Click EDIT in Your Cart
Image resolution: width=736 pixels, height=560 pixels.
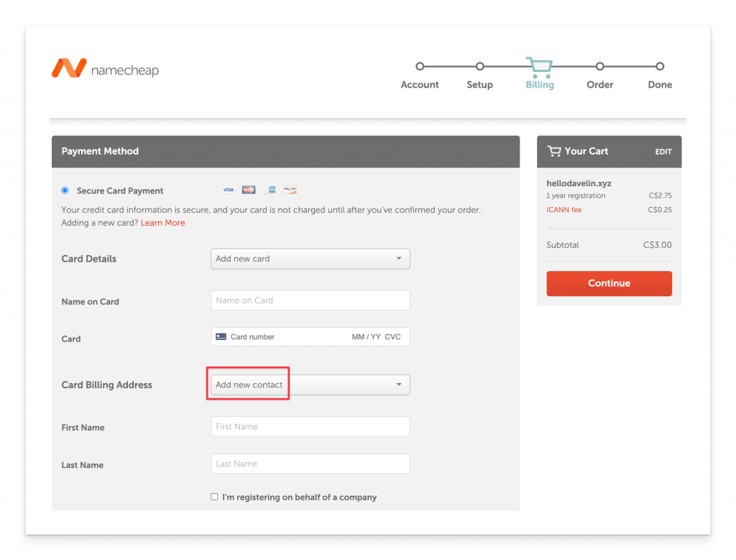(663, 152)
